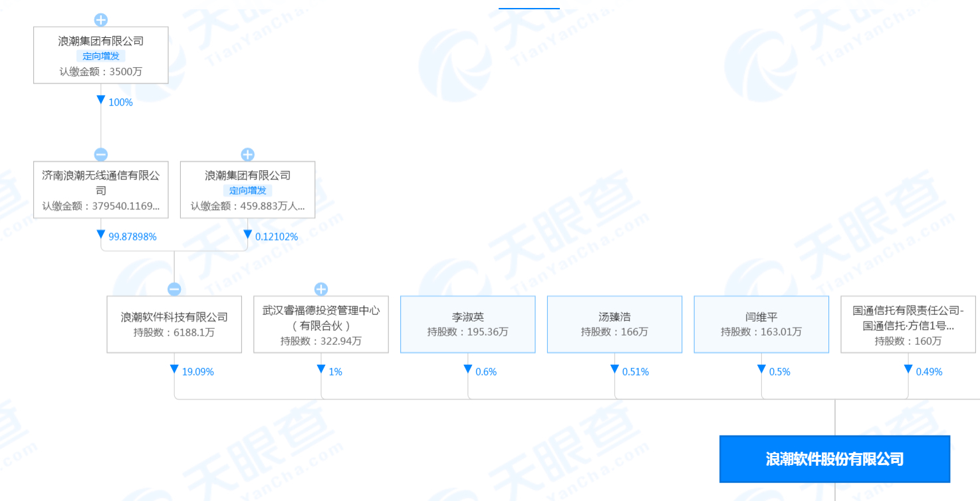
Task: Select the 汤臻浩 shareholder box
Action: click(614, 324)
